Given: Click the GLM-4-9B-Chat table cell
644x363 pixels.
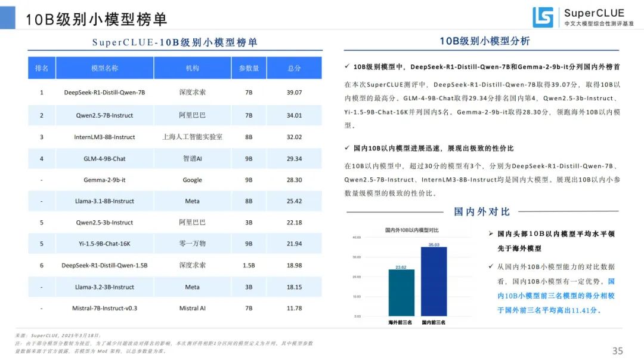Looking at the screenshot, I should [x=104, y=159].
